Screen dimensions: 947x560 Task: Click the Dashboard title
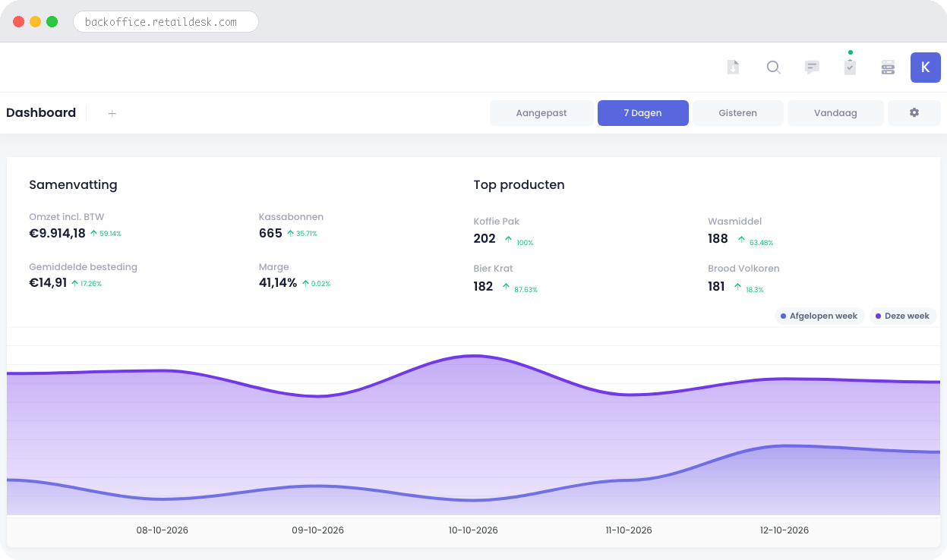tap(41, 113)
